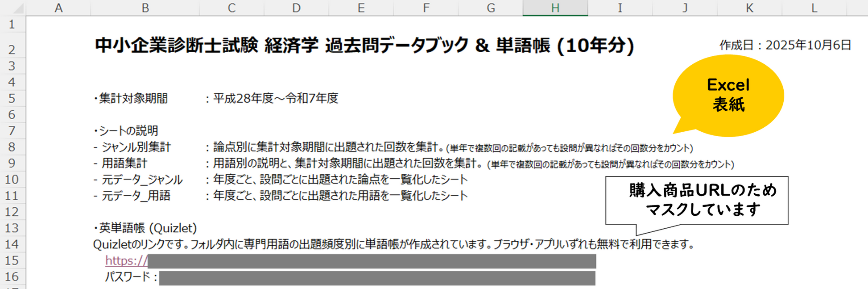Select column H header
The height and width of the screenshot is (289, 868).
pos(555,8)
